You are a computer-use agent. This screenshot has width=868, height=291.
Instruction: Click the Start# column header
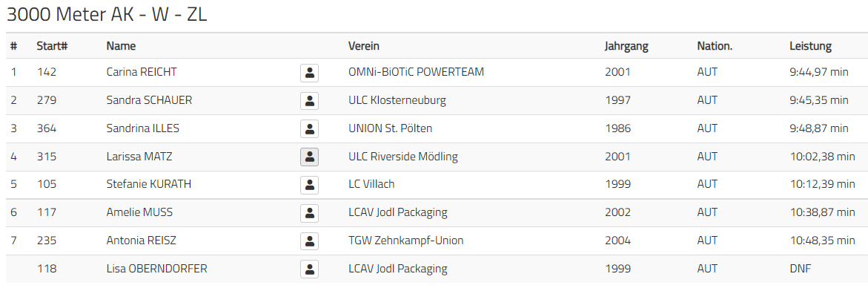tap(52, 46)
